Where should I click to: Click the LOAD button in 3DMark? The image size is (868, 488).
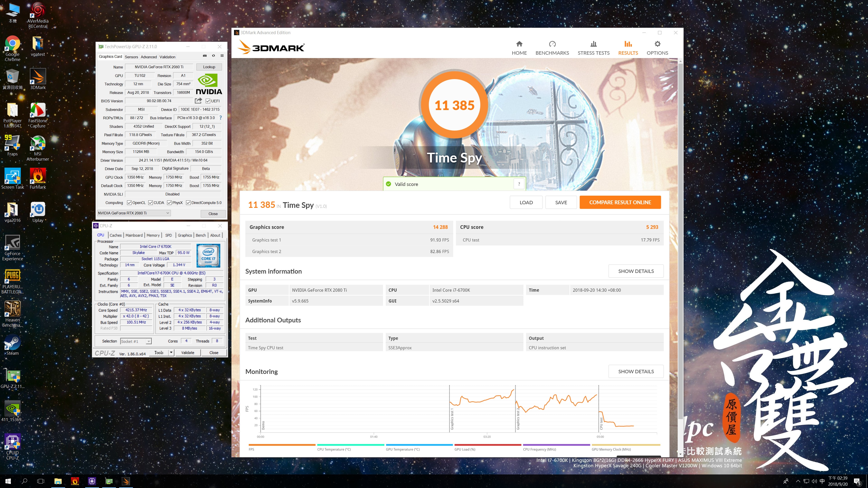tap(526, 202)
